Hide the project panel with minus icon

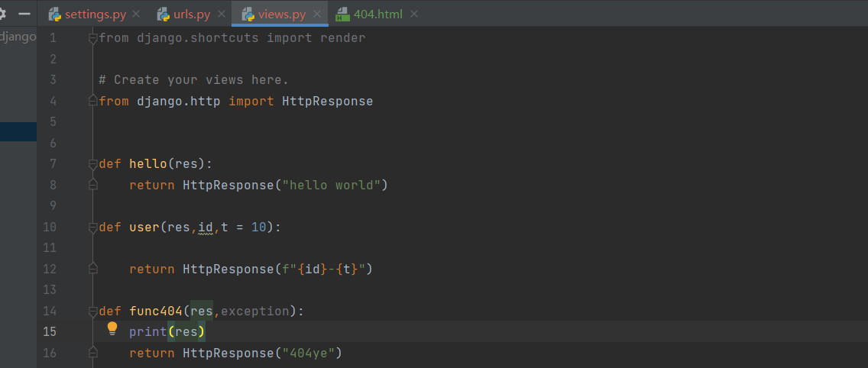coord(24,14)
